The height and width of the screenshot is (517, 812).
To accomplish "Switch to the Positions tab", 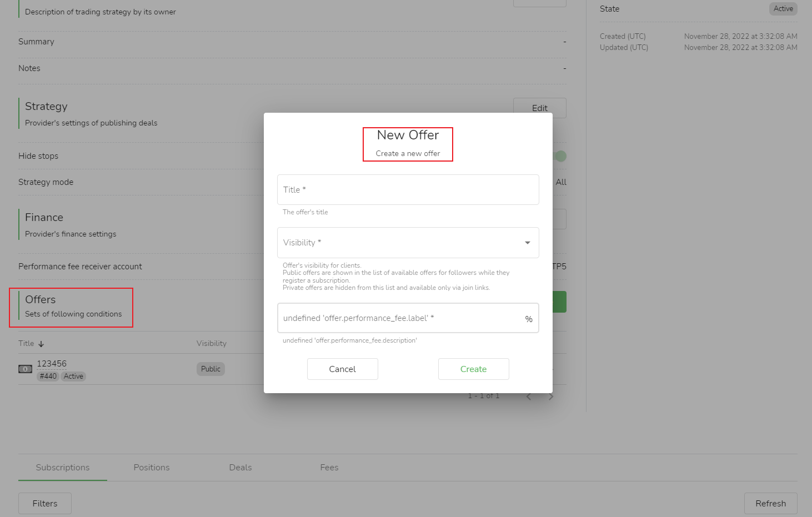I will point(152,468).
